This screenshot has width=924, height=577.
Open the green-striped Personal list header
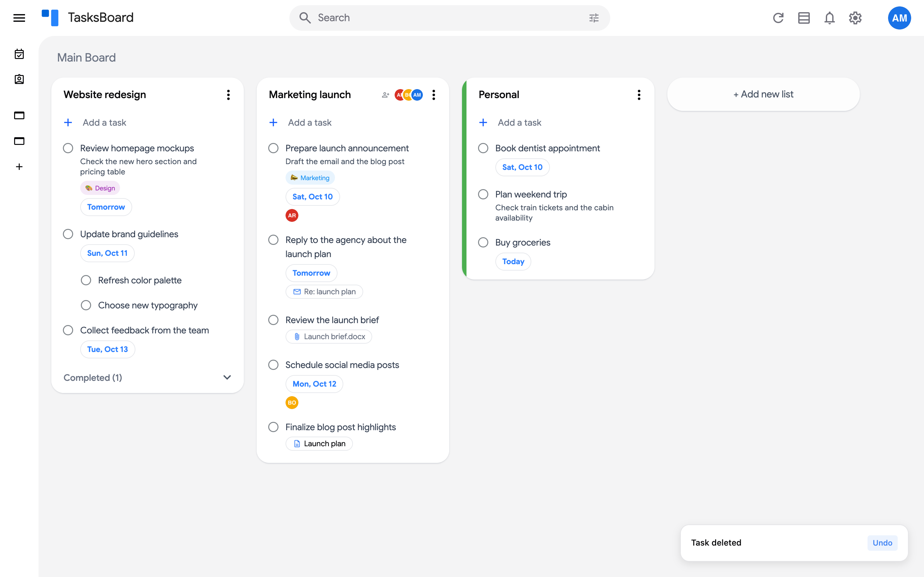click(x=499, y=95)
